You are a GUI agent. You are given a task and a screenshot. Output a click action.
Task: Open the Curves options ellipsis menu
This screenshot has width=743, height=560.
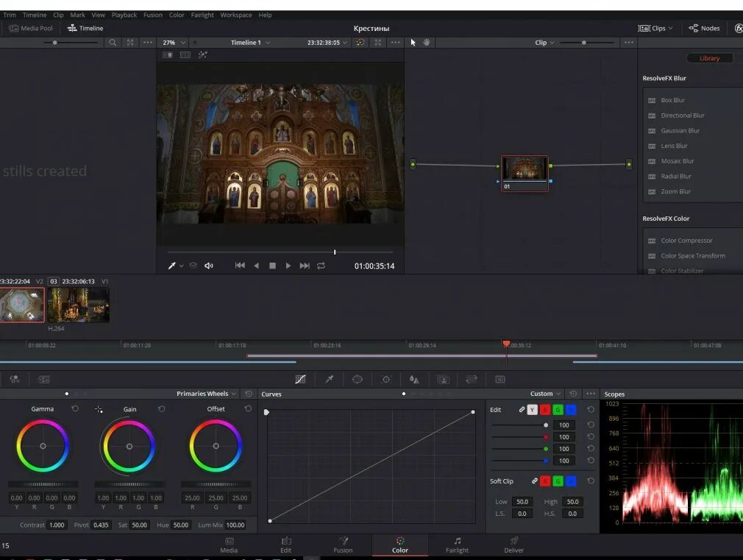[591, 394]
